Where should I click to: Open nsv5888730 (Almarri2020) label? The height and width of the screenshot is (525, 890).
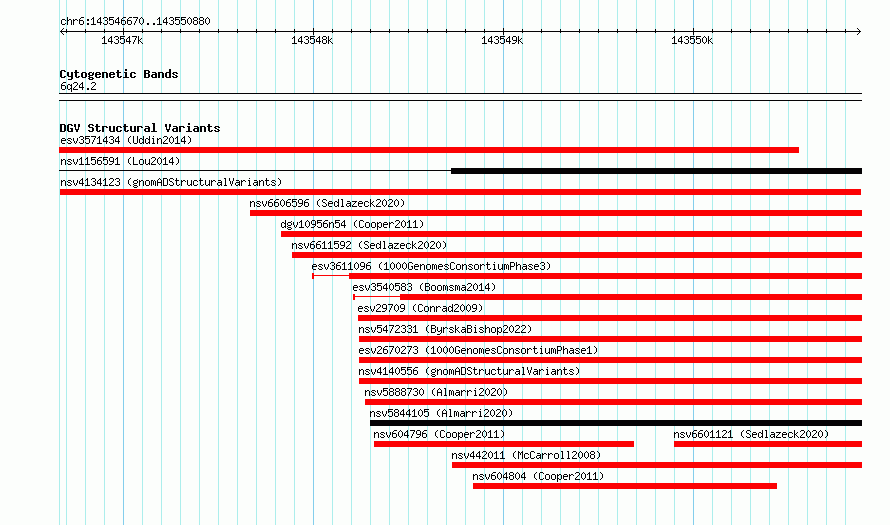point(436,392)
